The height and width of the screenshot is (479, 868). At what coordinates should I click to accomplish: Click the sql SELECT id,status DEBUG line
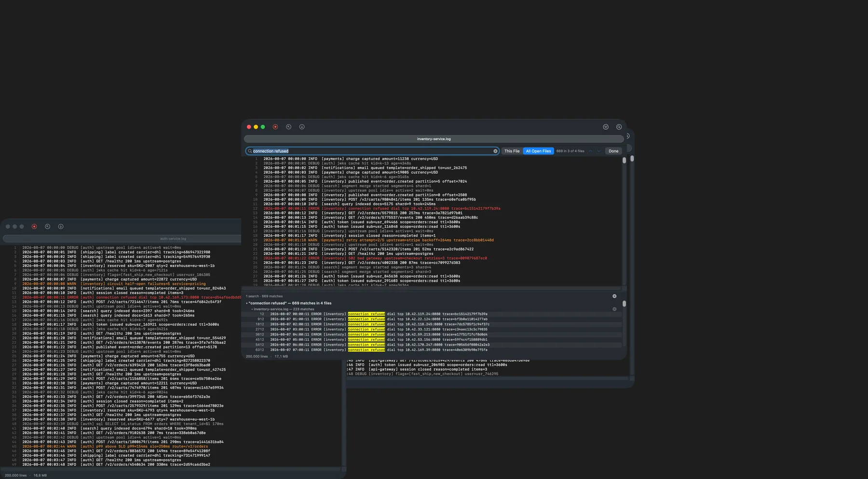click(123, 424)
